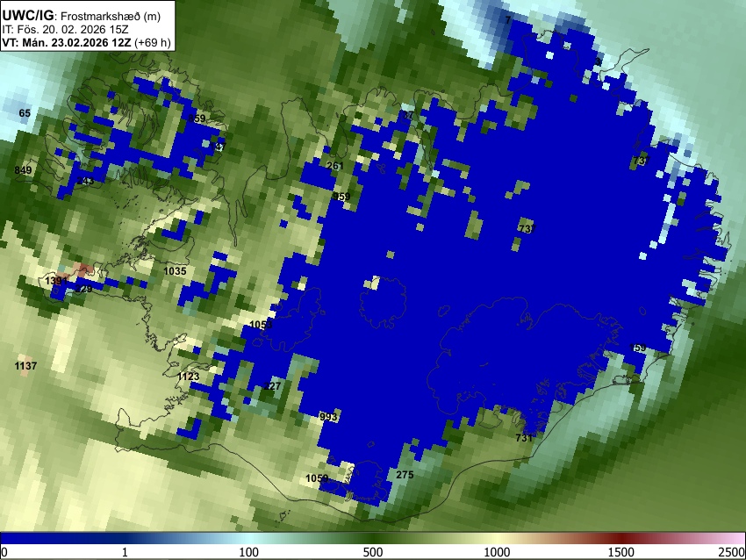Click the map value '1123'
The width and height of the screenshot is (746, 560).
[x=188, y=377]
